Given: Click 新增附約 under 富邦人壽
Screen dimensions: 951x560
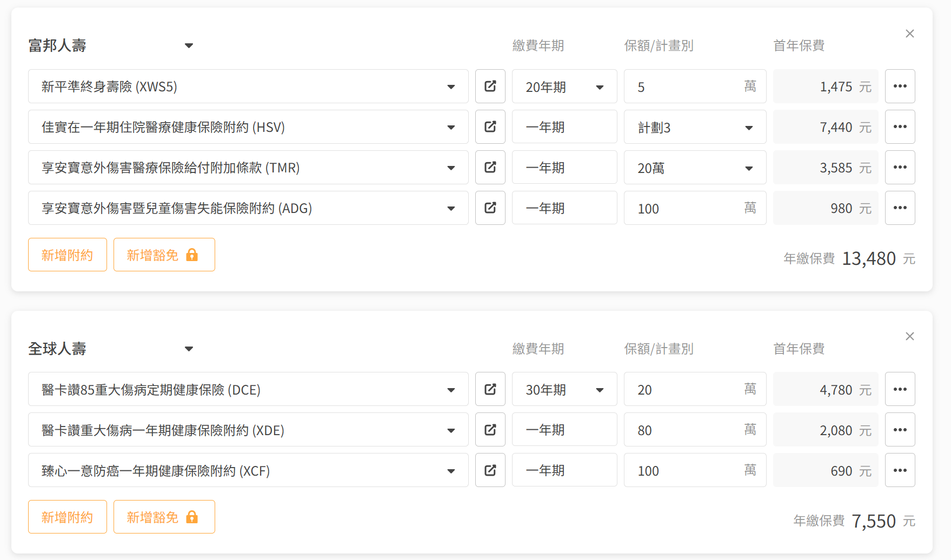Looking at the screenshot, I should 67,255.
